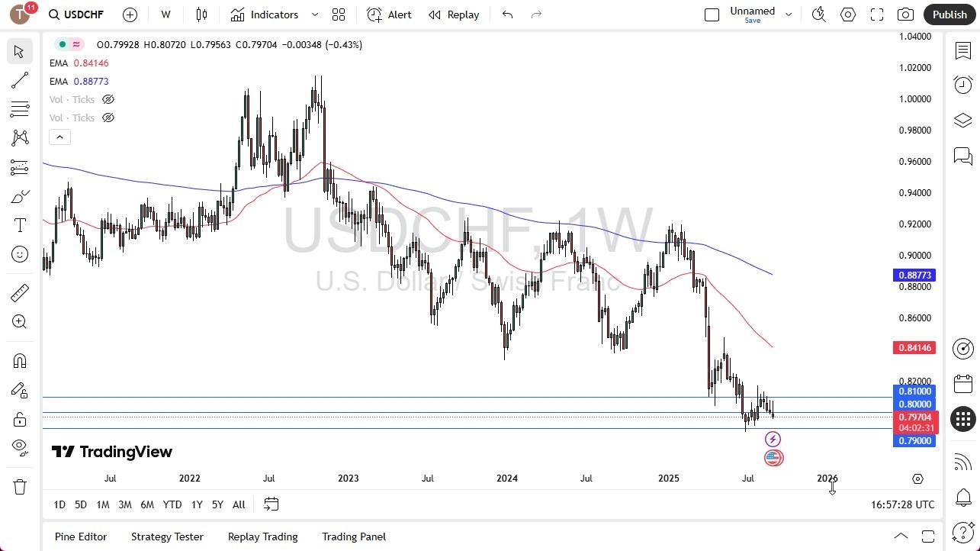
Task: Collapse the indicators legend chevron
Action: pyautogui.click(x=59, y=137)
